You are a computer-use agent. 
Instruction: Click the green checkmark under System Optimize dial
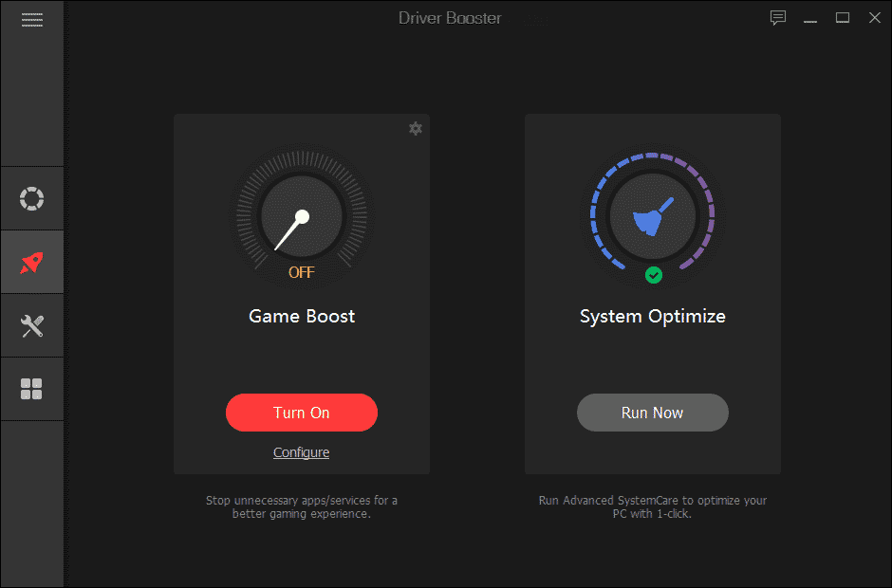click(653, 275)
